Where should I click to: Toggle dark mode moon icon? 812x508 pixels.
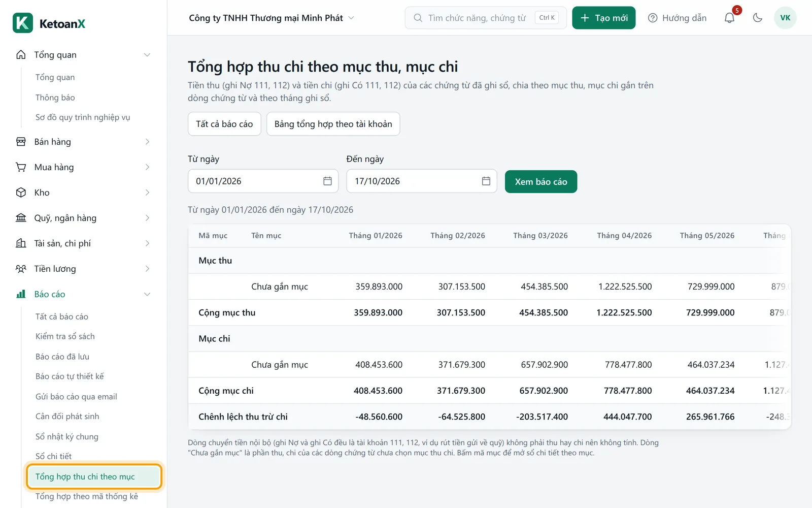(758, 18)
